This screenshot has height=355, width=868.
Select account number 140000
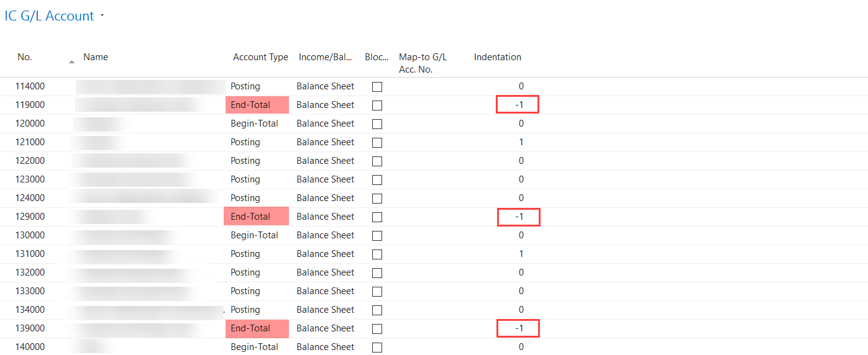pos(30,347)
